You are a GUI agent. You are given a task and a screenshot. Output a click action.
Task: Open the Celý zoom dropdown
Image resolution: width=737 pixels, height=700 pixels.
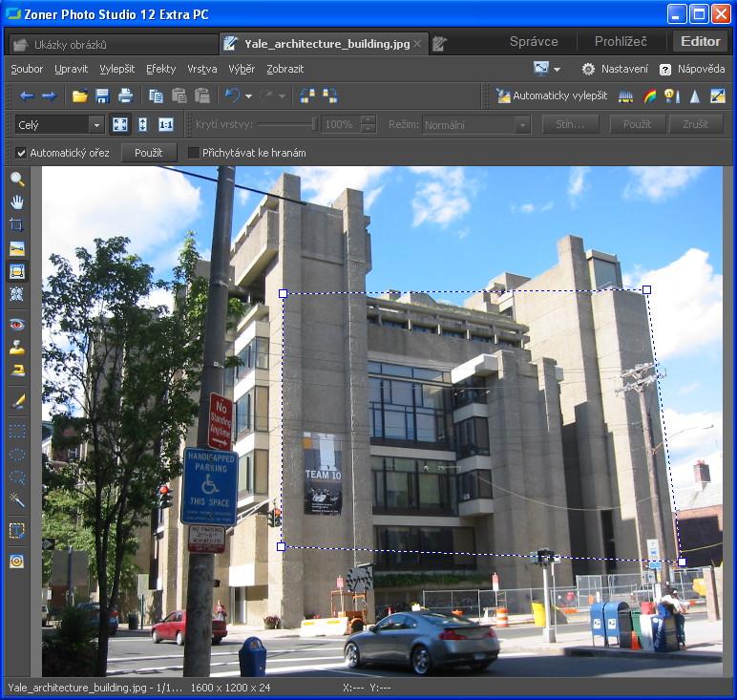96,125
